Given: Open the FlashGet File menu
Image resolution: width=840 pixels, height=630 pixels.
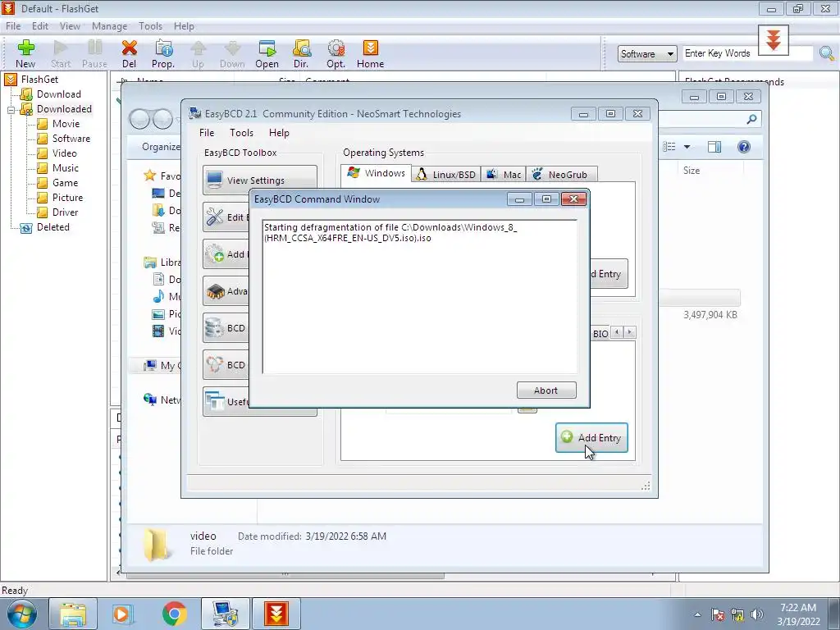Looking at the screenshot, I should (x=13, y=26).
